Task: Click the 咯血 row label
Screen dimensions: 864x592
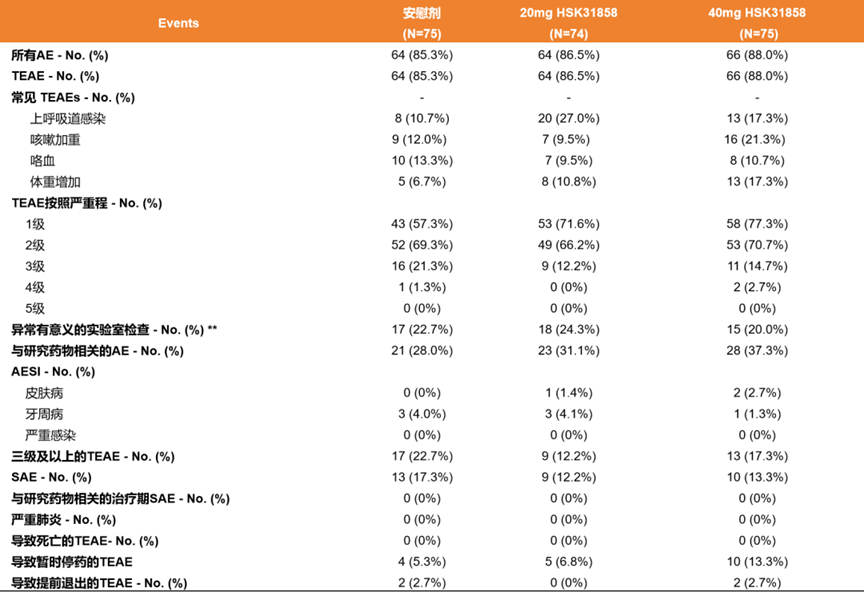Action: click(43, 160)
